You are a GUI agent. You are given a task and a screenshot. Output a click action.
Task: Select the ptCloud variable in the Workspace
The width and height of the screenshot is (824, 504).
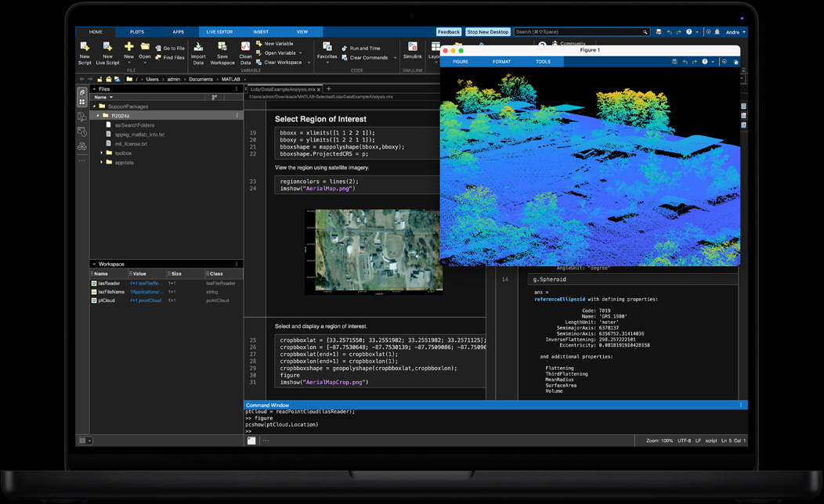coord(107,300)
